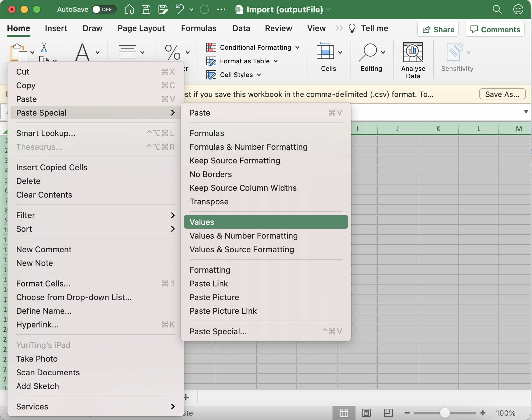Open the Formulas ribbon tab
This screenshot has height=420, width=532.
[x=199, y=28]
